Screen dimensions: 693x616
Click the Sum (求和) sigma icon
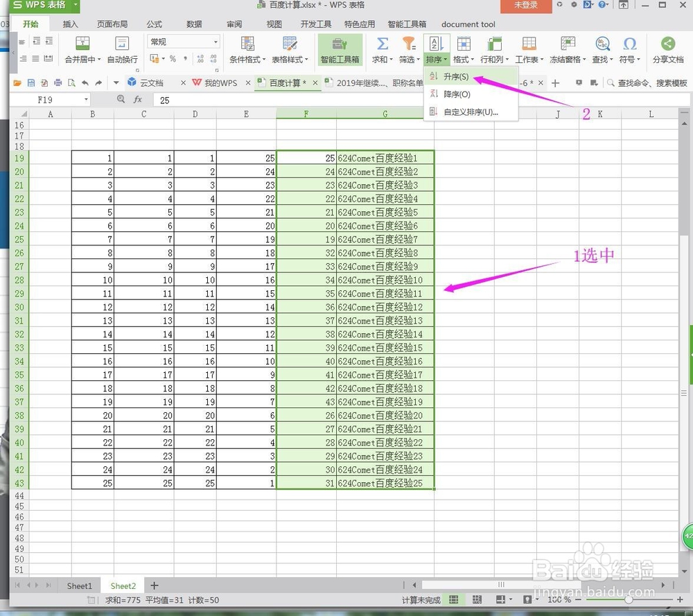pyautogui.click(x=383, y=44)
